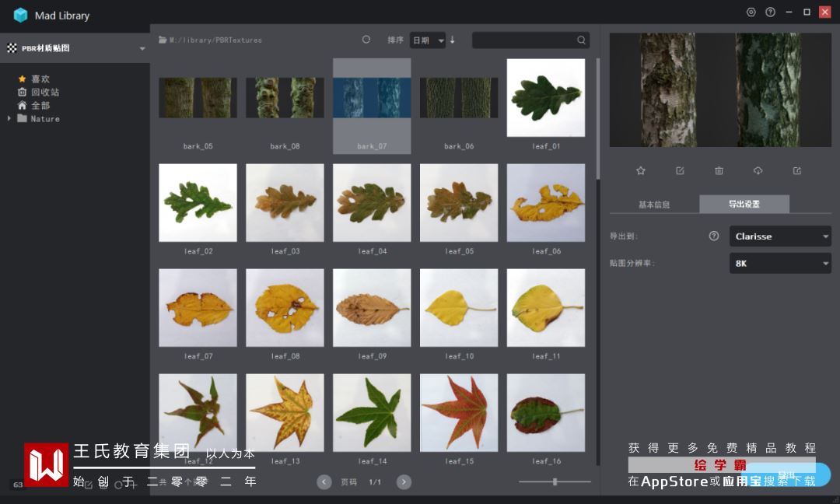Select the bark_05 thumbnail
This screenshot has width=840, height=504.
coord(198,98)
